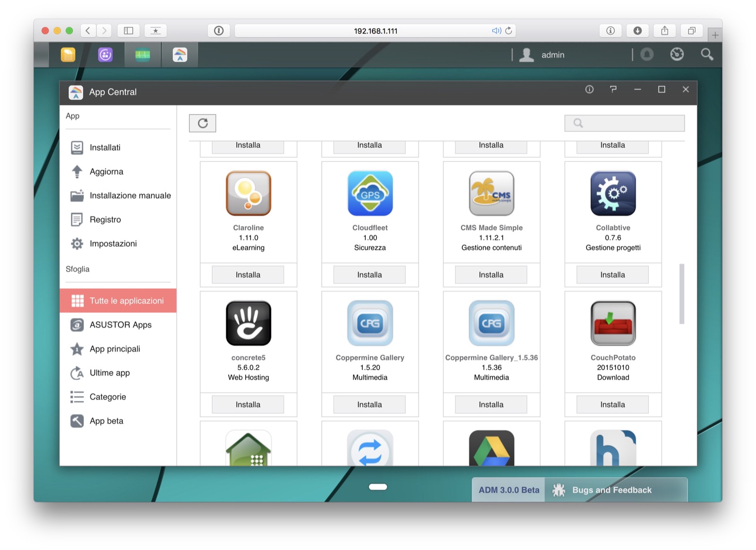The height and width of the screenshot is (550, 756).
Task: Click the Coppermine Gallery_1.5.36 icon
Action: pyautogui.click(x=491, y=323)
